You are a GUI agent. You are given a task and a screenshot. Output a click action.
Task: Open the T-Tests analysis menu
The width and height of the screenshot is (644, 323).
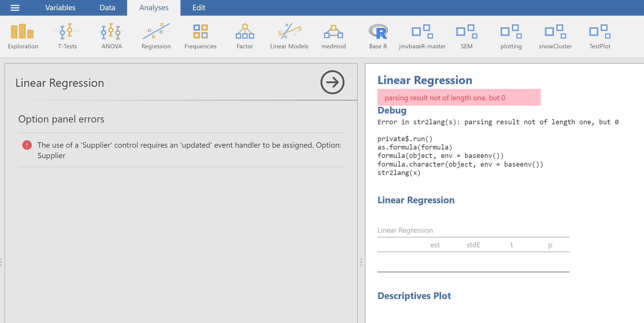(67, 36)
